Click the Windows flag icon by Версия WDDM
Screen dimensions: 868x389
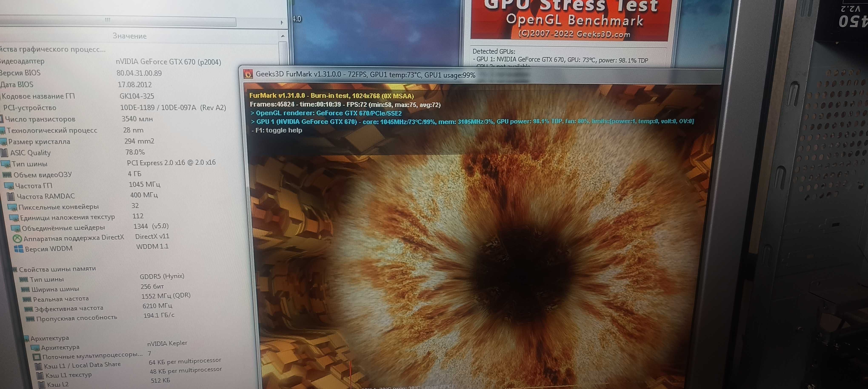19,249
